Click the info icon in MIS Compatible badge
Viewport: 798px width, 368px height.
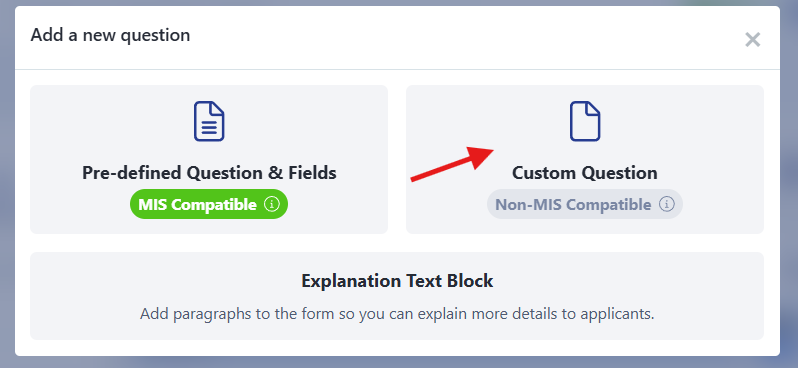coord(272,205)
